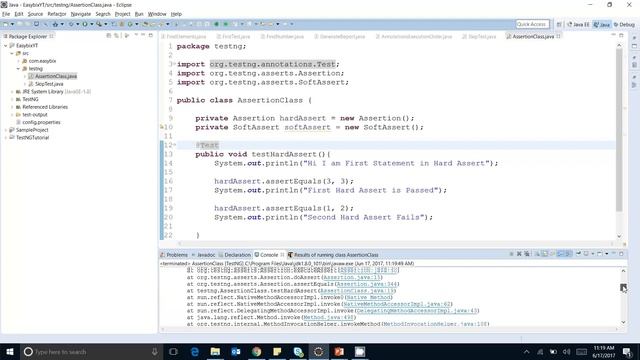
Task: Maximize the Console panel
Action: tap(621, 254)
